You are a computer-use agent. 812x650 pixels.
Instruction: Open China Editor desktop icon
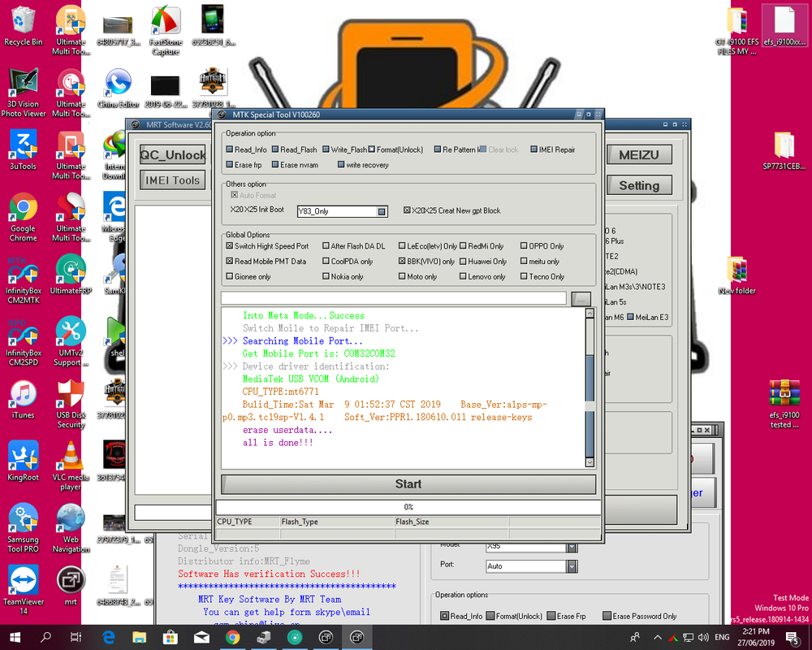pyautogui.click(x=118, y=88)
